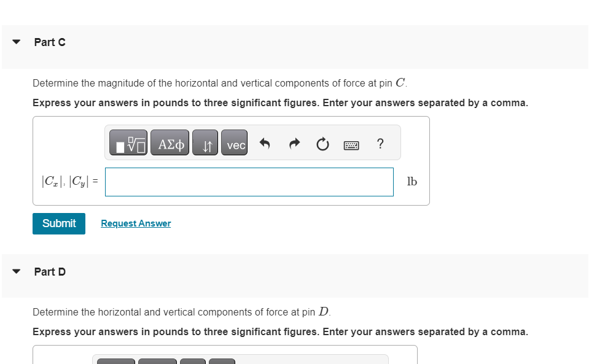Open the Greek symbols ΑΣφ palette

170,142
